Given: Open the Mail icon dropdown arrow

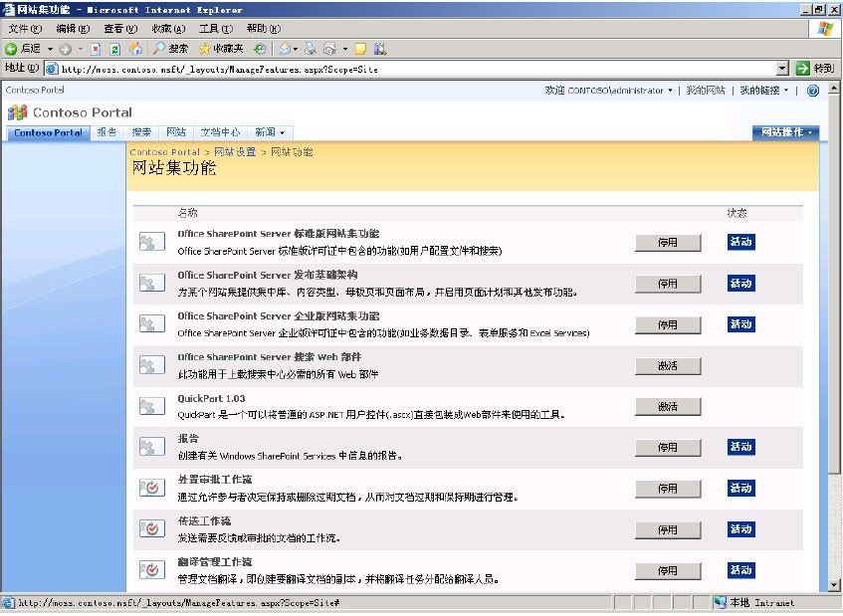Looking at the screenshot, I should tap(296, 50).
